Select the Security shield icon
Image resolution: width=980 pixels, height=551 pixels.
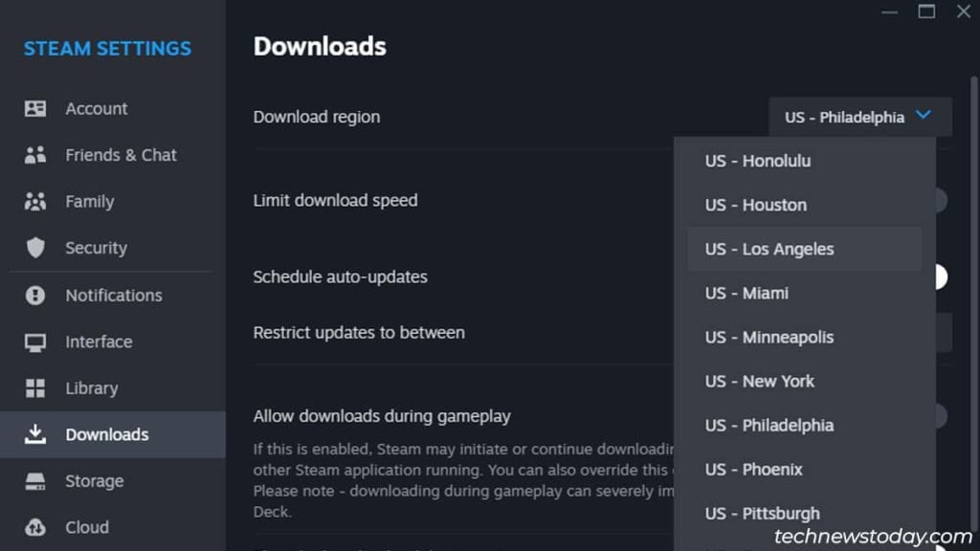point(35,248)
